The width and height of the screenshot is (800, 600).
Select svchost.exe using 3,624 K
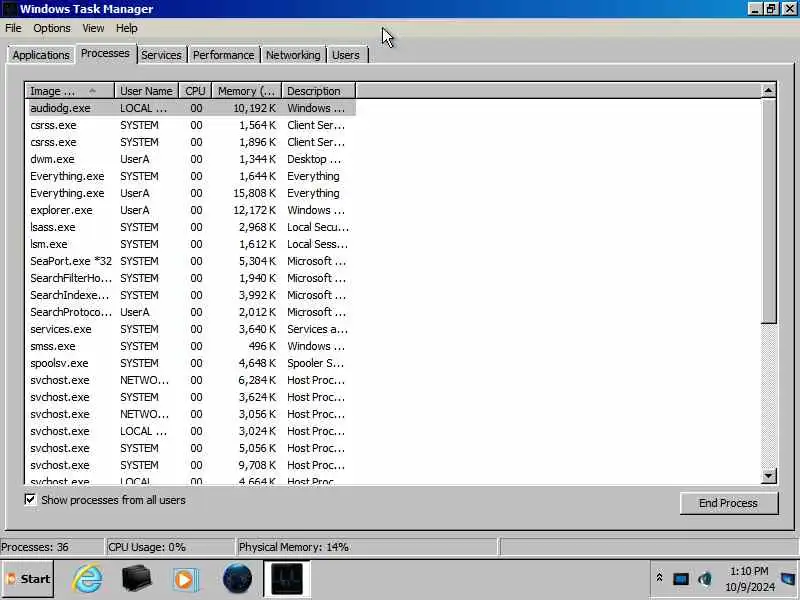tap(190, 397)
